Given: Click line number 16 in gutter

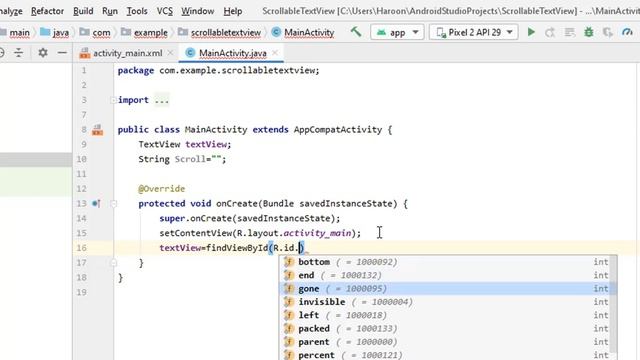Looking at the screenshot, I should [82, 248].
